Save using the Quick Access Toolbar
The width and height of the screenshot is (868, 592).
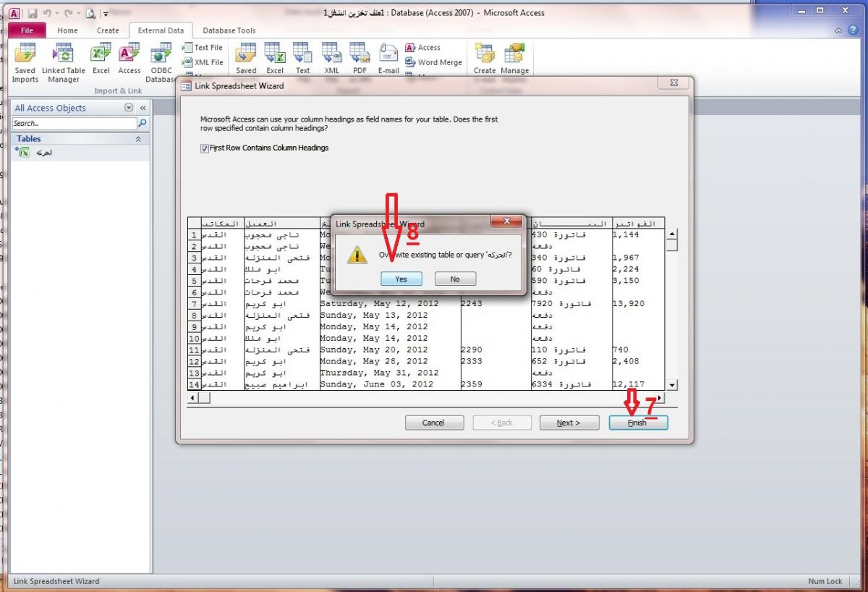[33, 13]
